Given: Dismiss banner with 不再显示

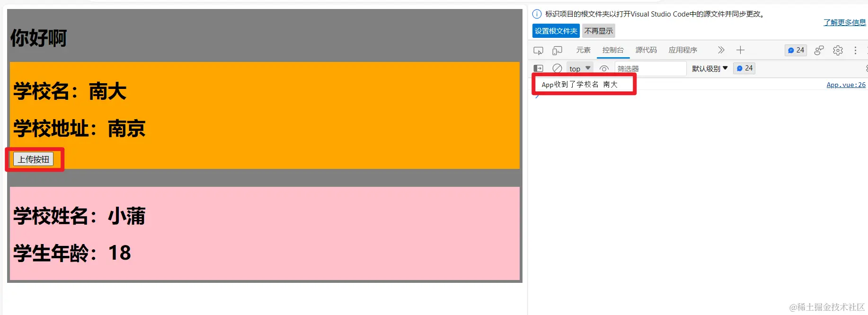Looking at the screenshot, I should coord(598,31).
